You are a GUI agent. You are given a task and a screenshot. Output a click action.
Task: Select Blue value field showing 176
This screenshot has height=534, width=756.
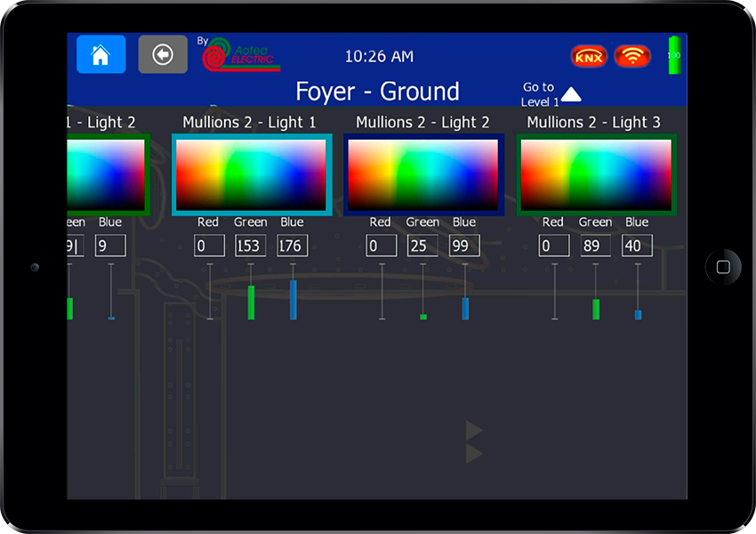click(292, 246)
